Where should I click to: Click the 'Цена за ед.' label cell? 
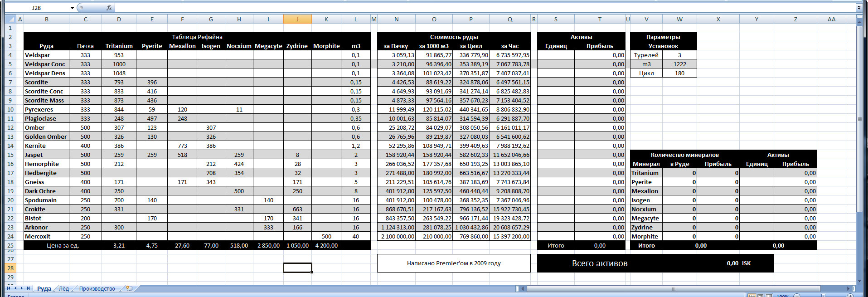click(63, 245)
